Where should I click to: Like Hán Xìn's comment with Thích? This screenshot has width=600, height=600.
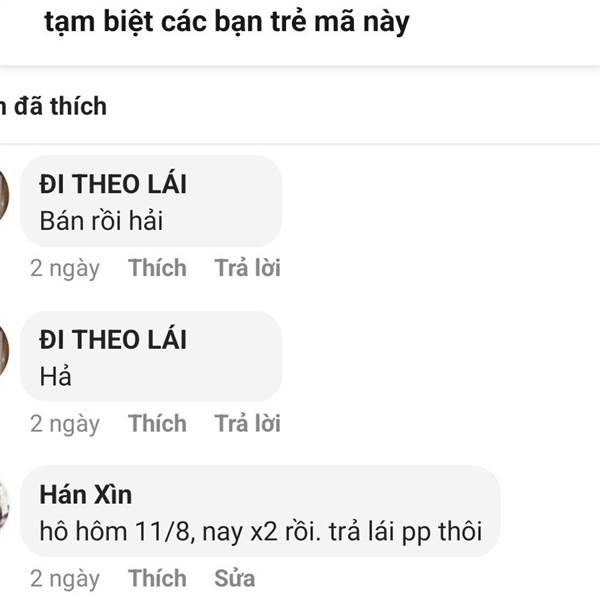(157, 578)
